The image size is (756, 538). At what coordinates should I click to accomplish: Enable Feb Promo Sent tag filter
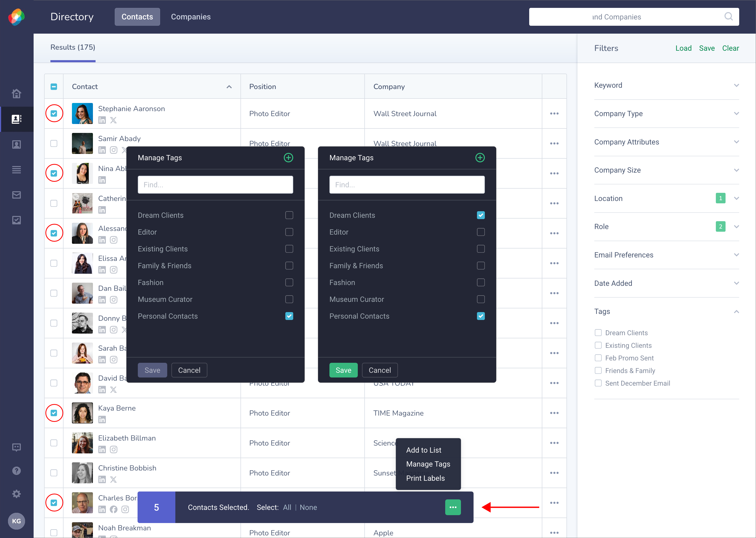tap(598, 358)
